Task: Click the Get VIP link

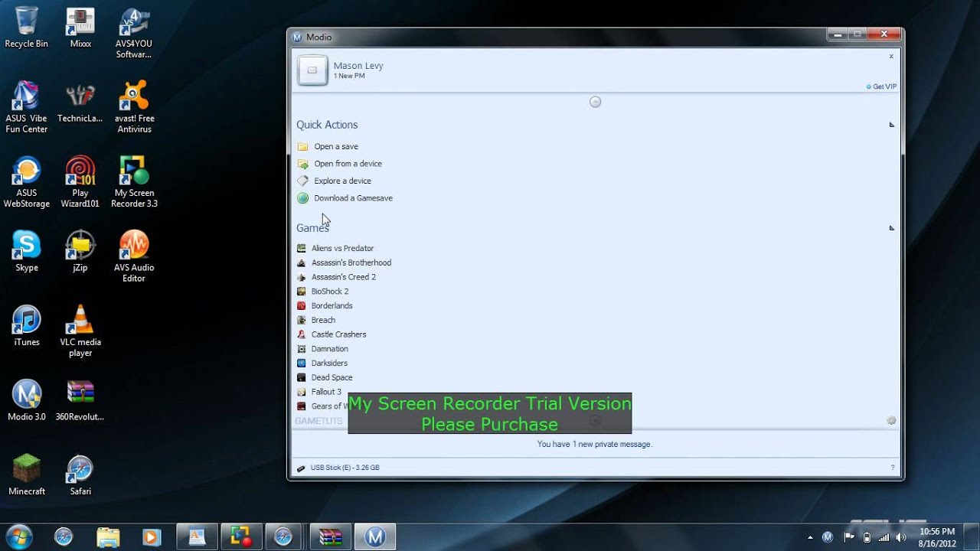Action: [882, 86]
